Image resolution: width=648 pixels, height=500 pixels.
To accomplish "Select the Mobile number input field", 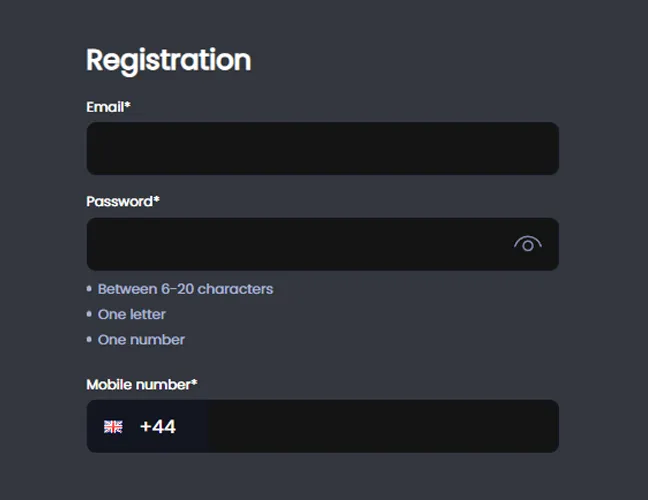I will click(382, 427).
